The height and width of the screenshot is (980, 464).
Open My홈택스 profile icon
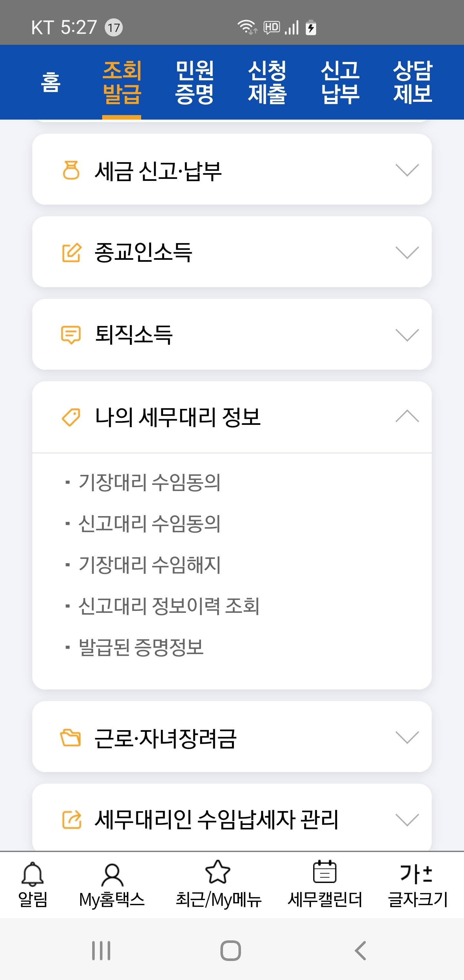pyautogui.click(x=112, y=875)
